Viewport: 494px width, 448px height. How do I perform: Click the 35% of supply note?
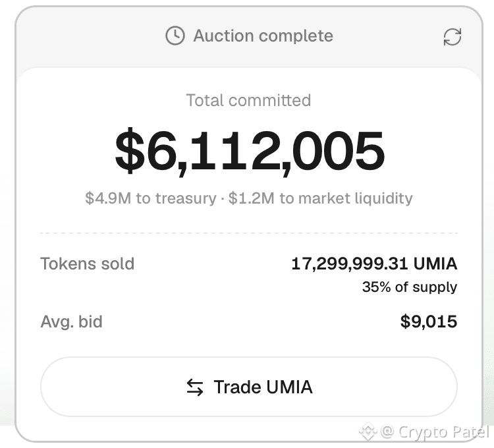coord(410,287)
